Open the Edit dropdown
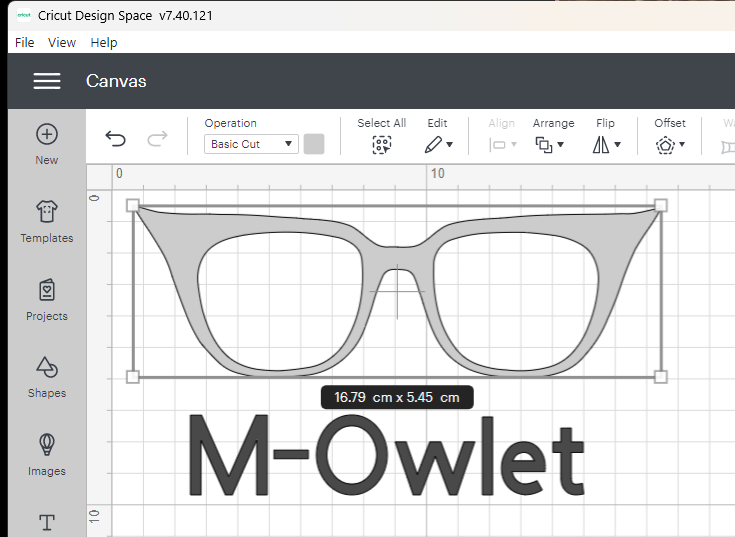The width and height of the screenshot is (735, 537). 438,144
